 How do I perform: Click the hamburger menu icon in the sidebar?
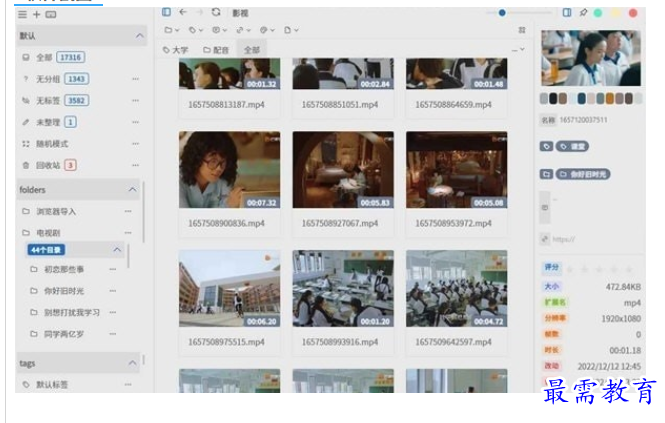click(23, 14)
